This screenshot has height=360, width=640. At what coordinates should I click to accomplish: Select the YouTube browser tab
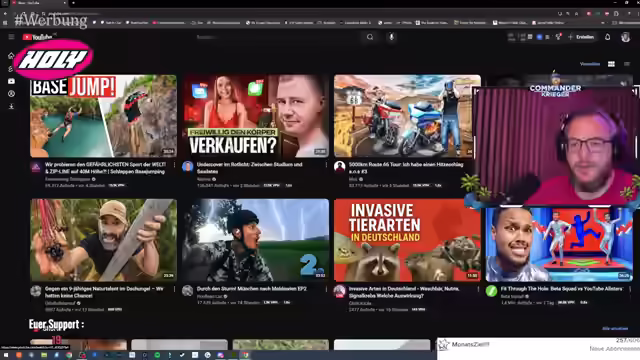pos(39,3)
